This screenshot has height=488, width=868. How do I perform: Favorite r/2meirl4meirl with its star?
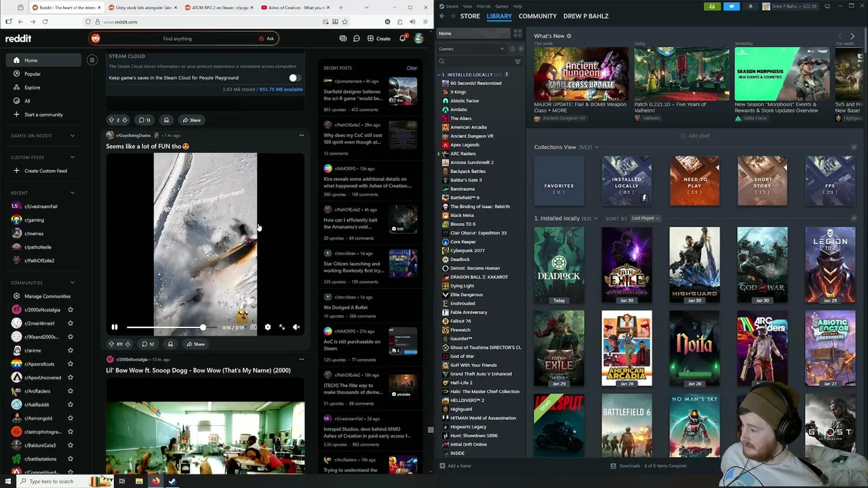(x=70, y=323)
